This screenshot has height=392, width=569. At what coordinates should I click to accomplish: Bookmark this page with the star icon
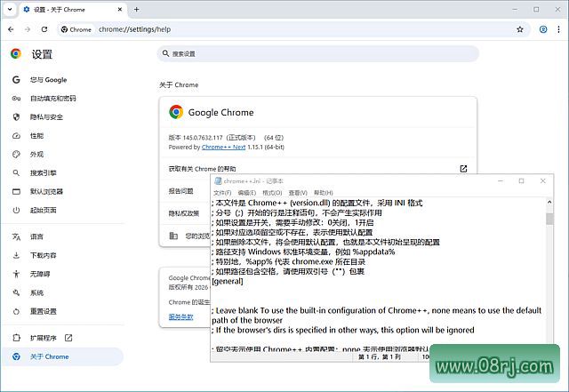coord(520,29)
